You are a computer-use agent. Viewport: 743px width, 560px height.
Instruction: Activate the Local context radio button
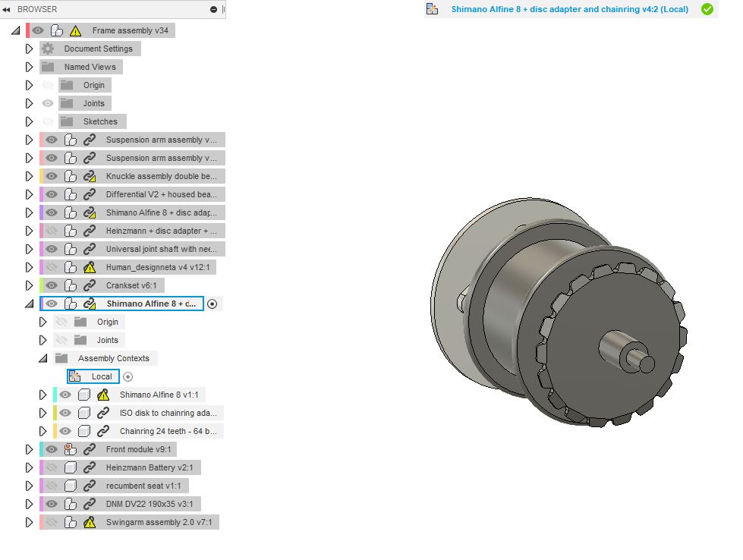[x=128, y=376]
